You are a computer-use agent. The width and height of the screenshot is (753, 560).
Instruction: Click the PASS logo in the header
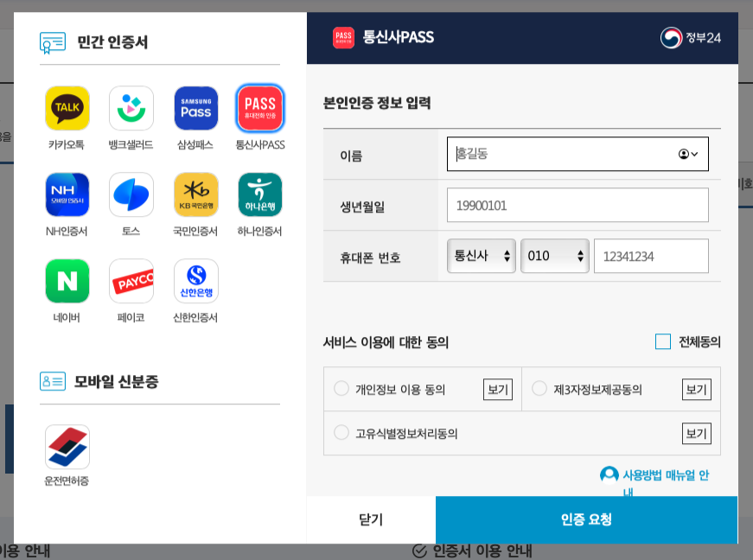coord(343,37)
